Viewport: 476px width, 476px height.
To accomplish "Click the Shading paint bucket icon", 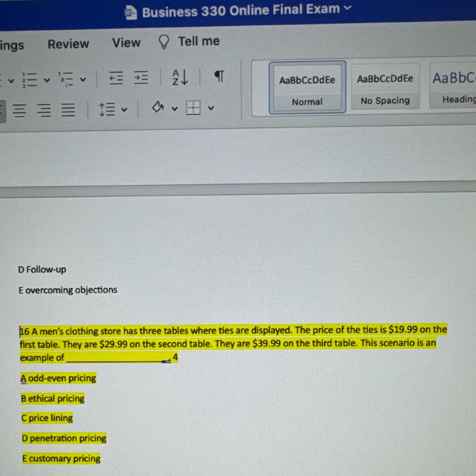I will pyautogui.click(x=158, y=107).
